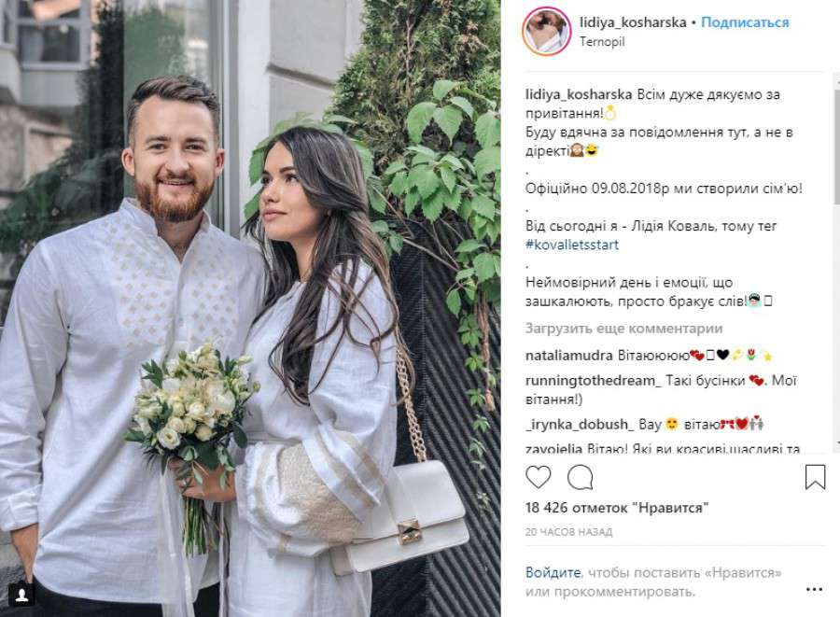The image size is (840, 617).
Task: Show tagged people icon on photo
Action: [22, 595]
